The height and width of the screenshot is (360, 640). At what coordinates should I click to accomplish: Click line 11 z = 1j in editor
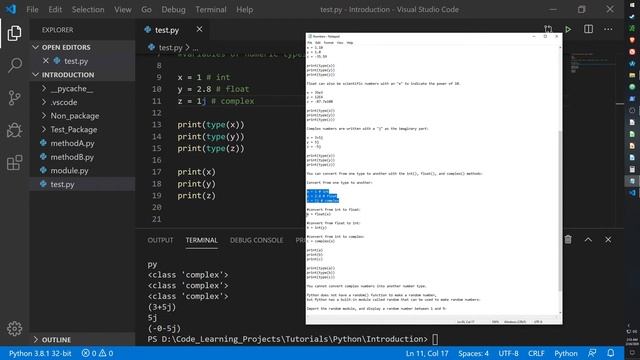point(216,101)
